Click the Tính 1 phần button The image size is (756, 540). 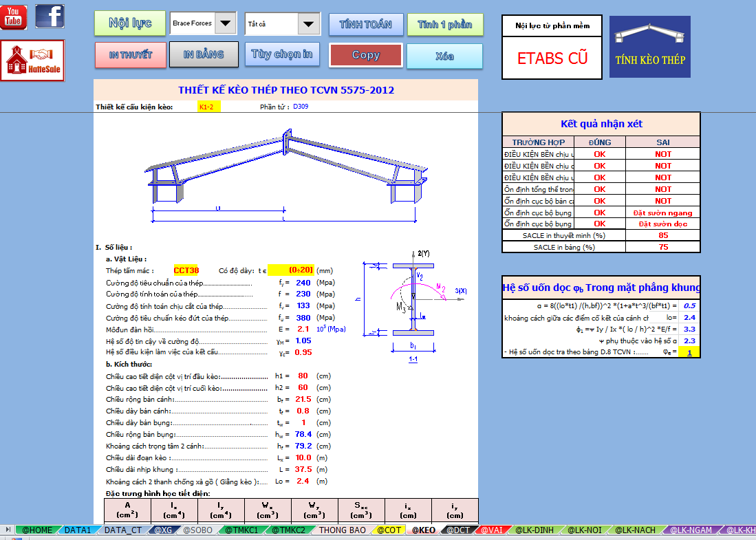pyautogui.click(x=445, y=24)
